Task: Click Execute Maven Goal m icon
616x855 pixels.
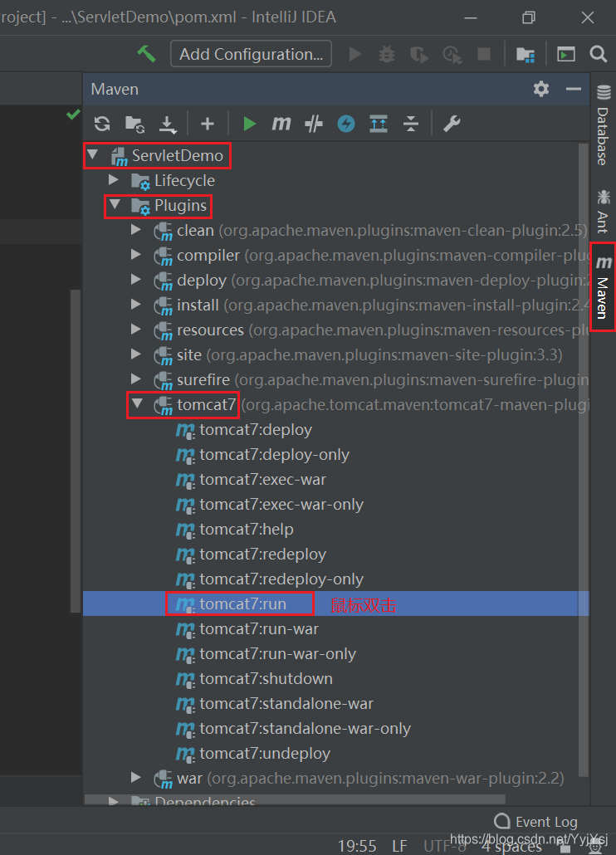Action: [x=281, y=124]
